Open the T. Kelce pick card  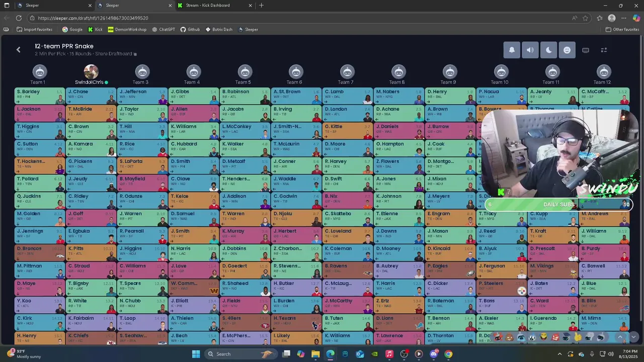[194, 200]
